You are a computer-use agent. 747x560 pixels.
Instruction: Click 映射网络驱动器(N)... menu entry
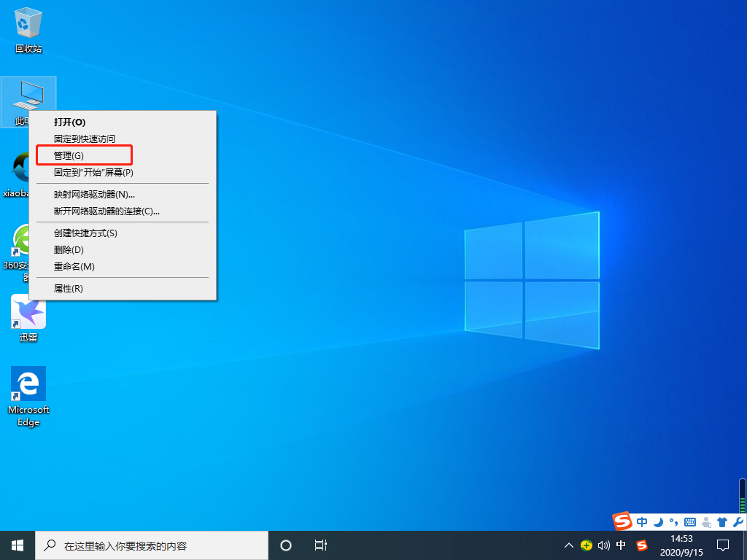tap(94, 194)
